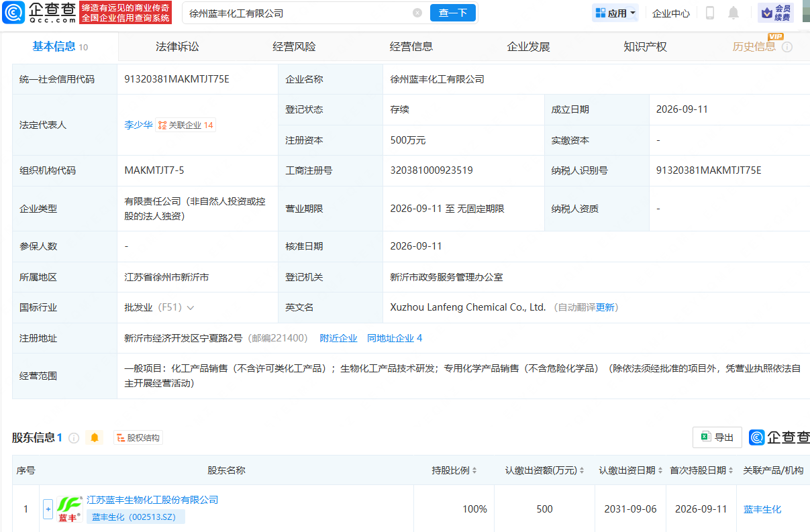Click the 蓝丰生化 (002513.SZ) stock tag
This screenshot has height=532, width=810.
(136, 517)
